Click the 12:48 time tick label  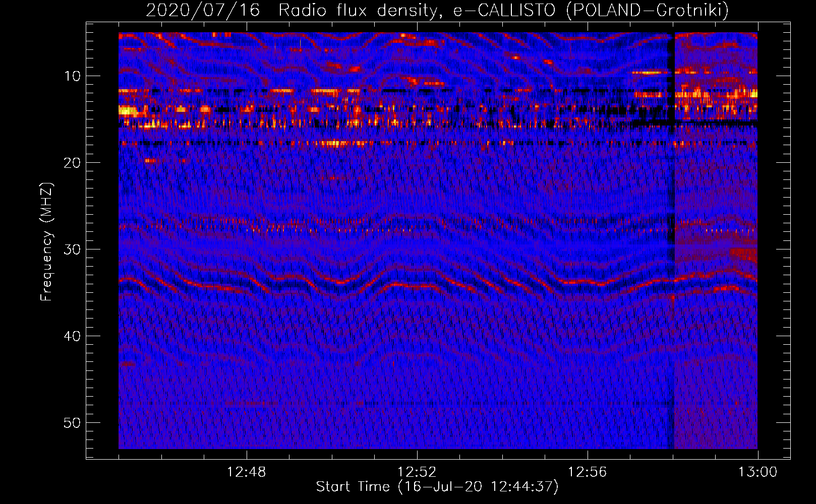coord(246,472)
